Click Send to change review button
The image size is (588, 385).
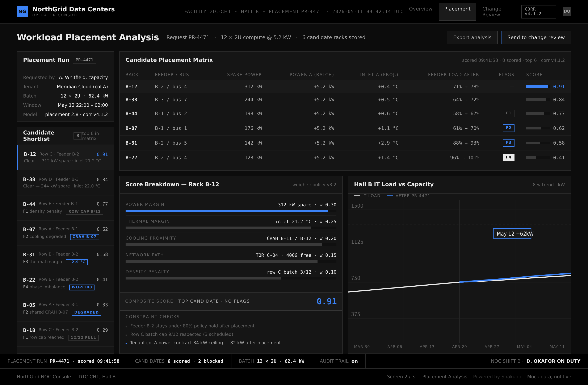pyautogui.click(x=536, y=37)
